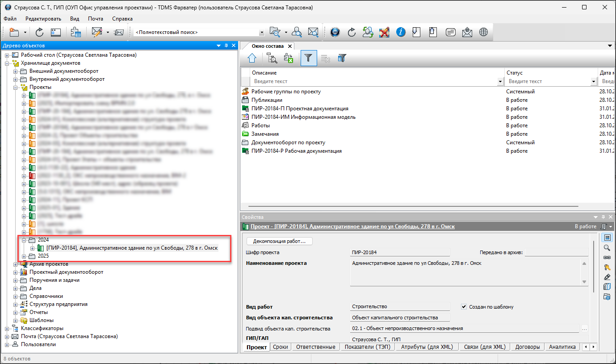Image resolution: width=616 pixels, height=364 pixels.
Task: Click the up-arrow home icon in Окно состава
Action: coord(252,58)
